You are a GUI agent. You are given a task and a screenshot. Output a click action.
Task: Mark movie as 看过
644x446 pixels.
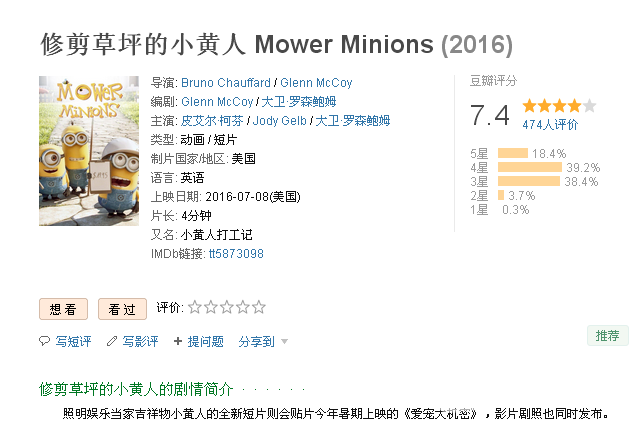pyautogui.click(x=122, y=309)
